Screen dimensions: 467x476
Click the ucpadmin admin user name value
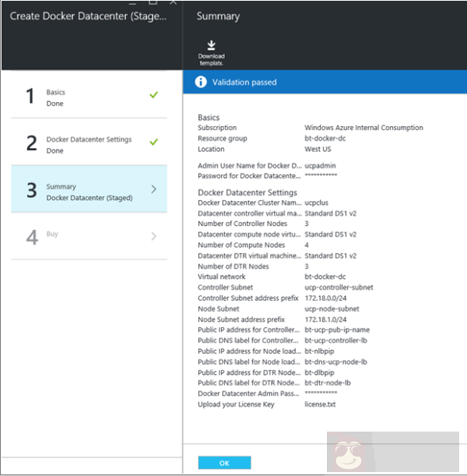pyautogui.click(x=321, y=166)
